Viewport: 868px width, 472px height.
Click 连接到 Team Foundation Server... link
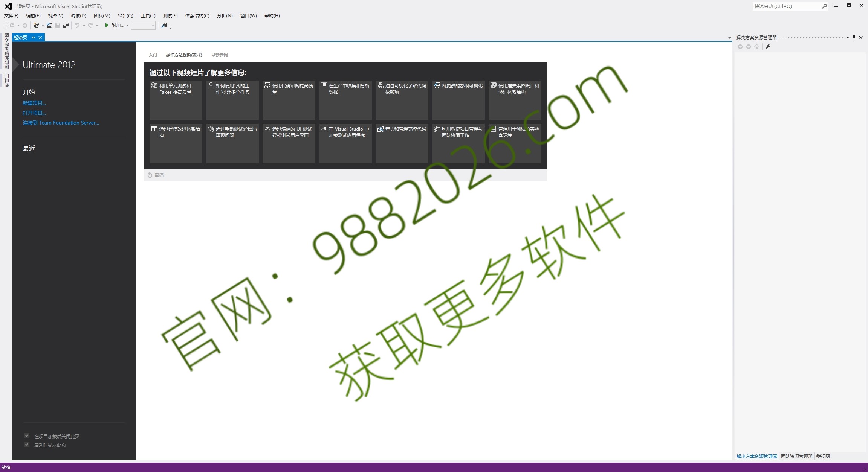tap(61, 123)
